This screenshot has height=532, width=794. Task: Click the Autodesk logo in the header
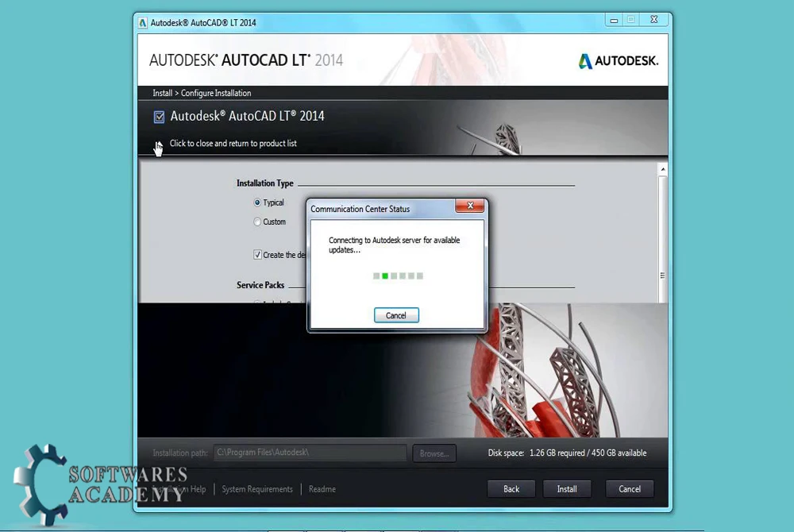pos(619,60)
